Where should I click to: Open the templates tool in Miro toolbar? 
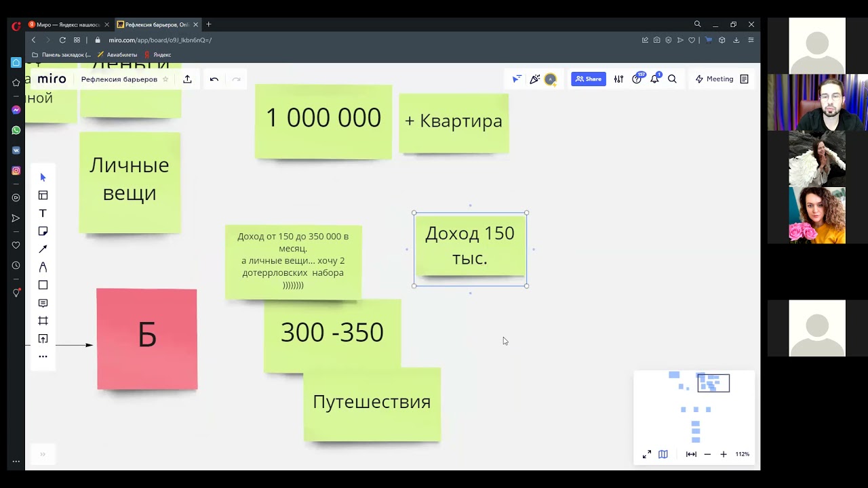43,195
